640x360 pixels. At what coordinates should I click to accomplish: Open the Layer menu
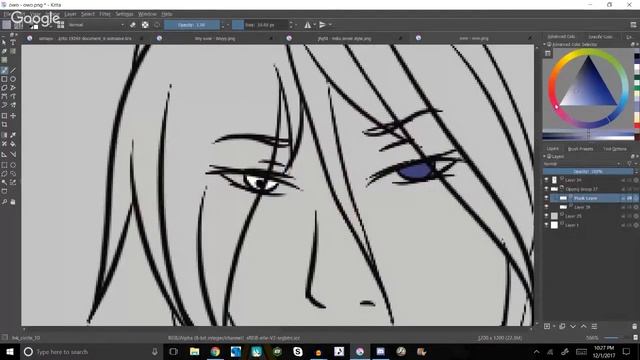[x=70, y=14]
